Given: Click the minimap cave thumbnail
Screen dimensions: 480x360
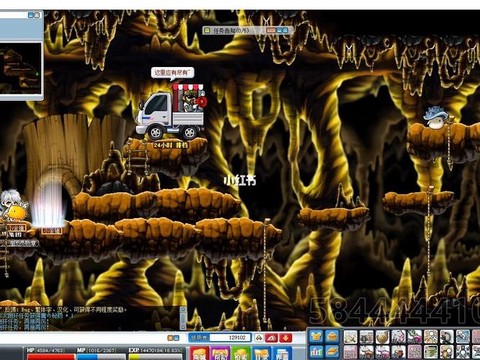Looking at the screenshot, I should coord(21,69).
